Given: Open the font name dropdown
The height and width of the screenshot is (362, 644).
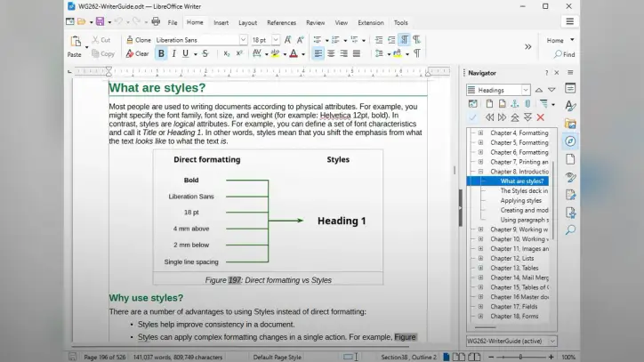Looking at the screenshot, I should point(243,40).
